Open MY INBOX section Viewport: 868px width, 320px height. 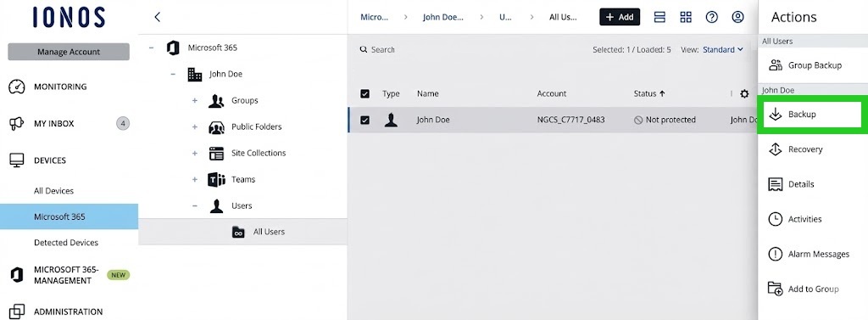[x=53, y=124]
